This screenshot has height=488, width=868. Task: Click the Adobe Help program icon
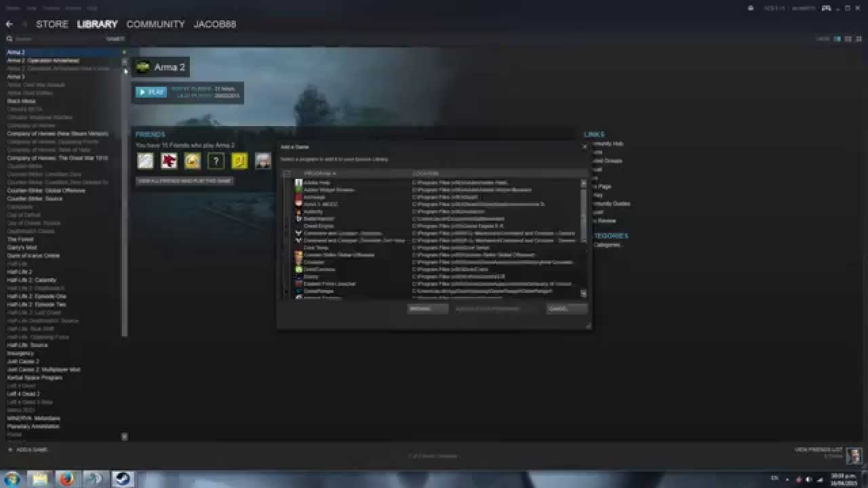click(x=299, y=183)
